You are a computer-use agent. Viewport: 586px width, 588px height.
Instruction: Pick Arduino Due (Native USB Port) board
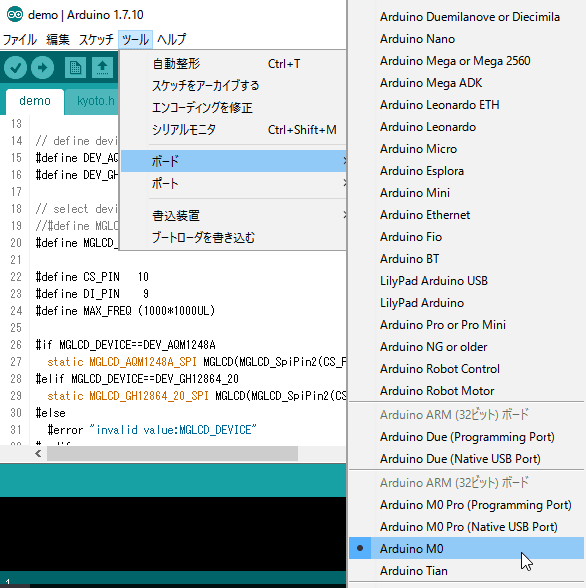click(466, 459)
